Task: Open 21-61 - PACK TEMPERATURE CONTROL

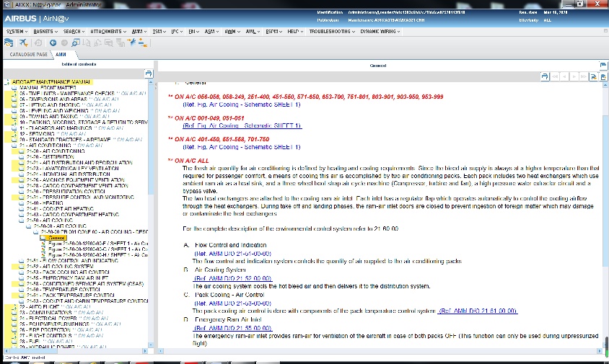Action: (x=70, y=296)
